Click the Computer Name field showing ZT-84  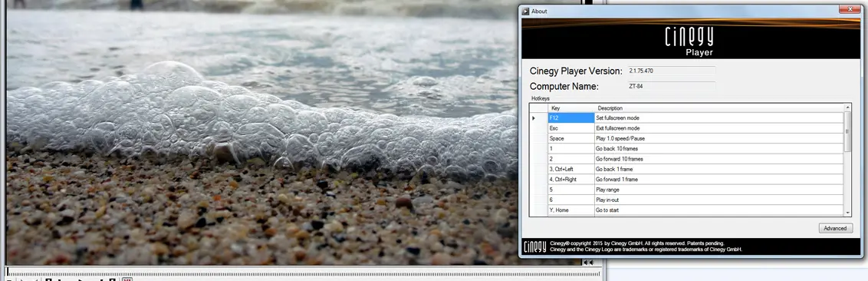pos(671,86)
